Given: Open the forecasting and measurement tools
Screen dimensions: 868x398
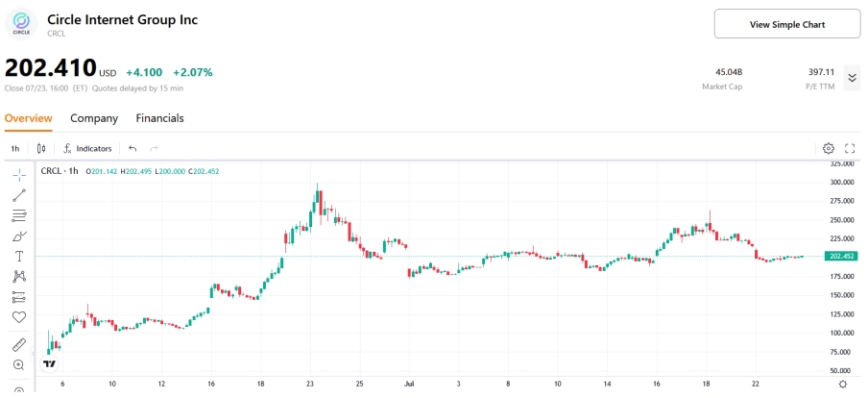Looking at the screenshot, I should (x=19, y=297).
